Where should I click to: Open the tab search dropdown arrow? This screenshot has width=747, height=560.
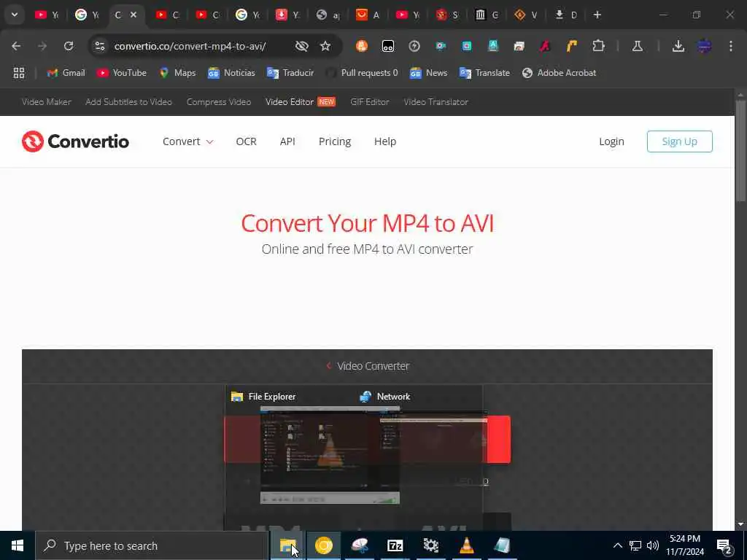15,15
